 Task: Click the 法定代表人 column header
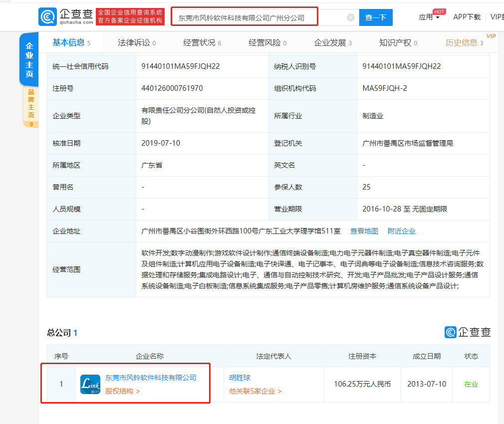[x=273, y=356]
